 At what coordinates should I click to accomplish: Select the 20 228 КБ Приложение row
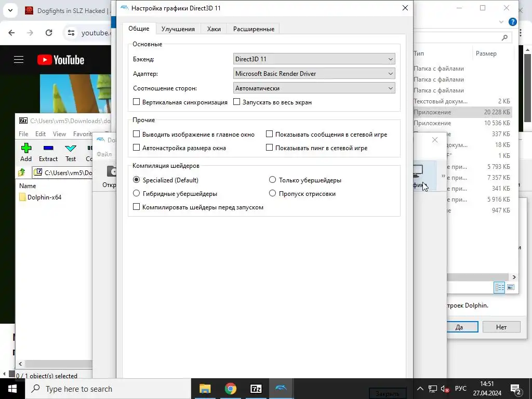[462, 112]
